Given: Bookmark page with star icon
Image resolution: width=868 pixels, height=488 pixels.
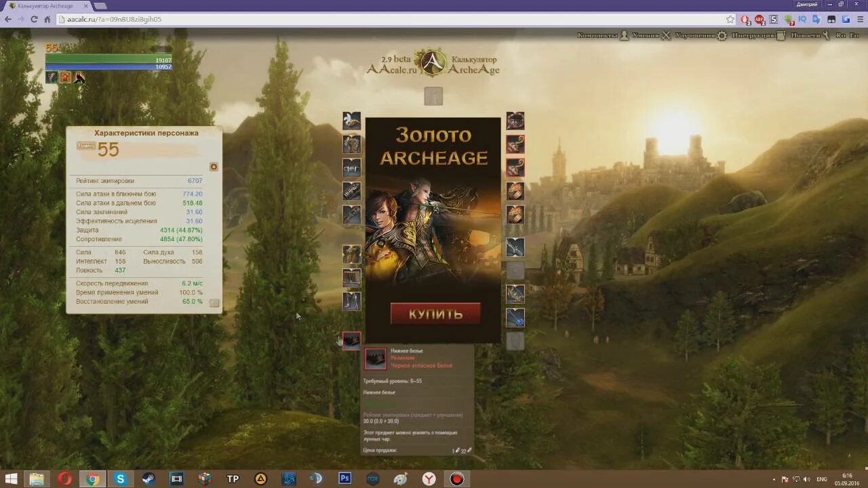Looking at the screenshot, I should [x=730, y=20].
